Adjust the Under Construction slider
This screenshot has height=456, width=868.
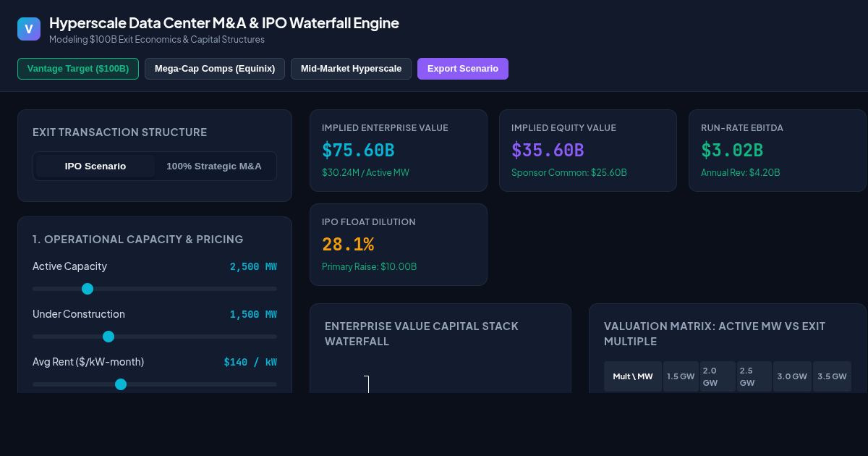tap(155, 337)
